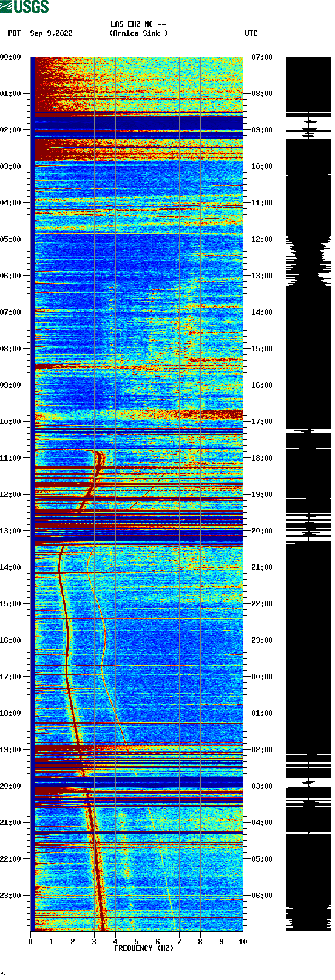Click the 17:00 PDT time tick label
Viewport: 335px width, 980px height.
coord(11,677)
